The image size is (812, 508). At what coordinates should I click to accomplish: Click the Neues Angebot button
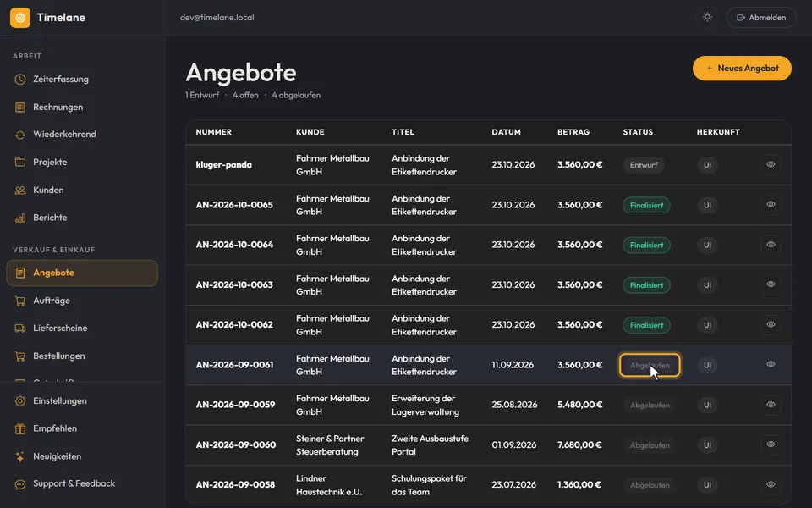click(x=742, y=69)
